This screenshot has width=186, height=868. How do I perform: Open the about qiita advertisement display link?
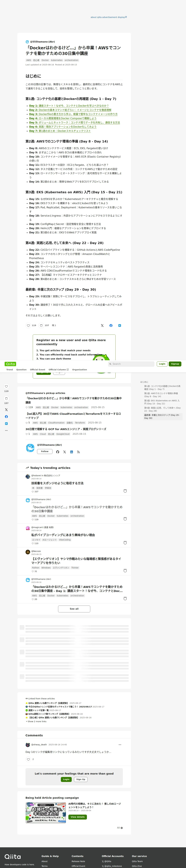pyautogui.click(x=109, y=17)
